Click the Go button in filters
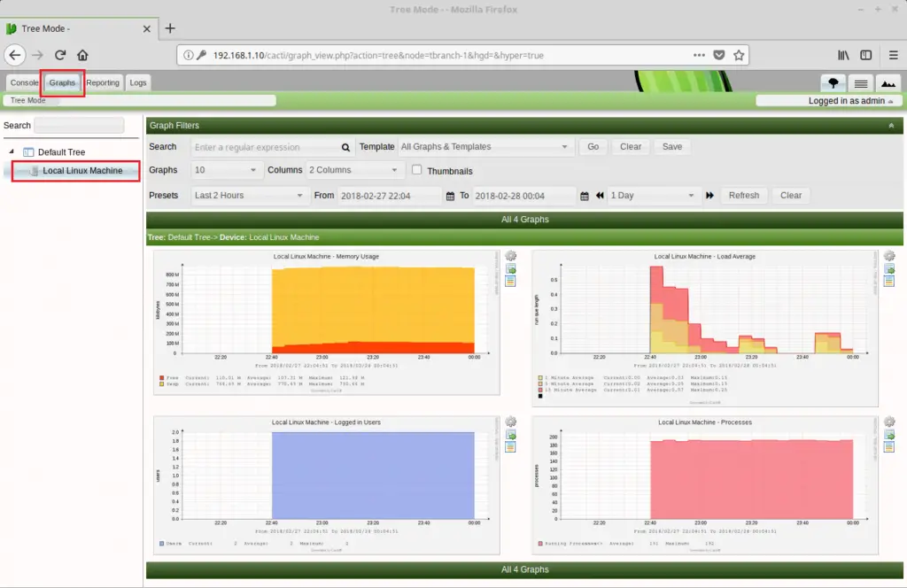This screenshot has width=907, height=588. click(593, 147)
